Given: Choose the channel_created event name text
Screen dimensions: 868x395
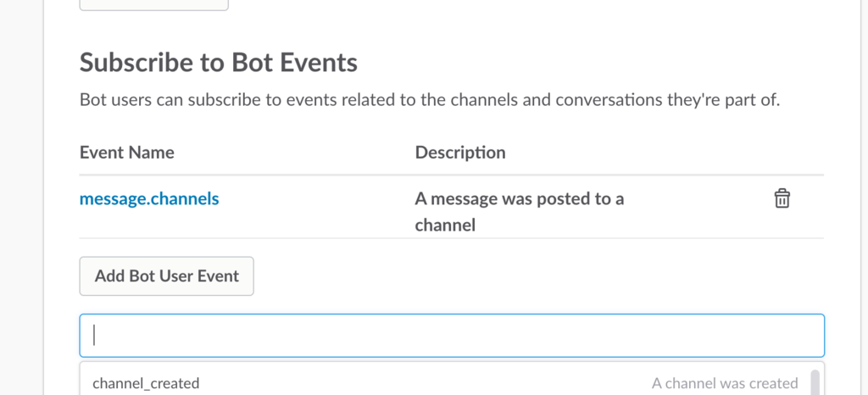Looking at the screenshot, I should 146,383.
